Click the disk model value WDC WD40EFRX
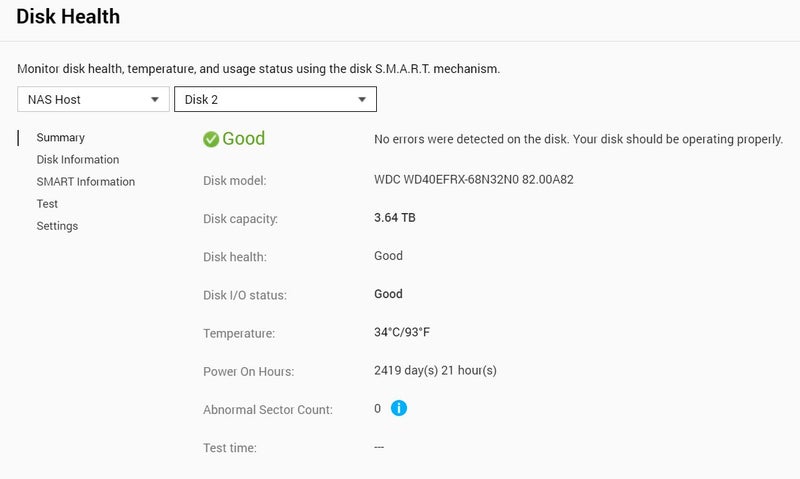This screenshot has width=800, height=479. pyautogui.click(x=473, y=180)
